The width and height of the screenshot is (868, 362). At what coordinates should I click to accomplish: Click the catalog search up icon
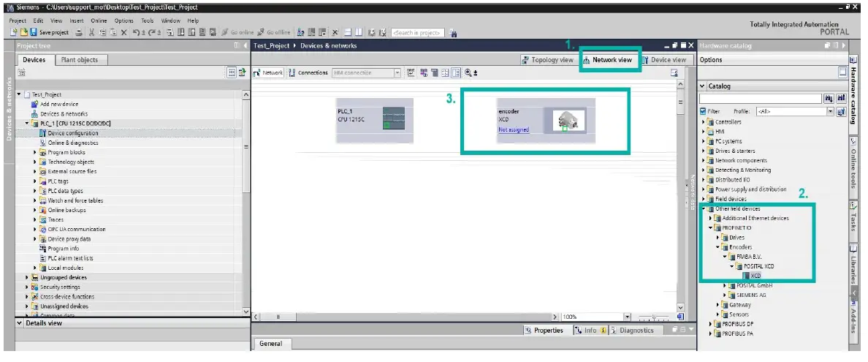842,99
